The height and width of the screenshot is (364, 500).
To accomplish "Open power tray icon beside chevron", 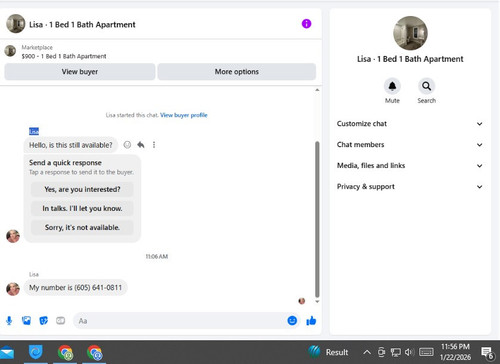I will [x=381, y=352].
